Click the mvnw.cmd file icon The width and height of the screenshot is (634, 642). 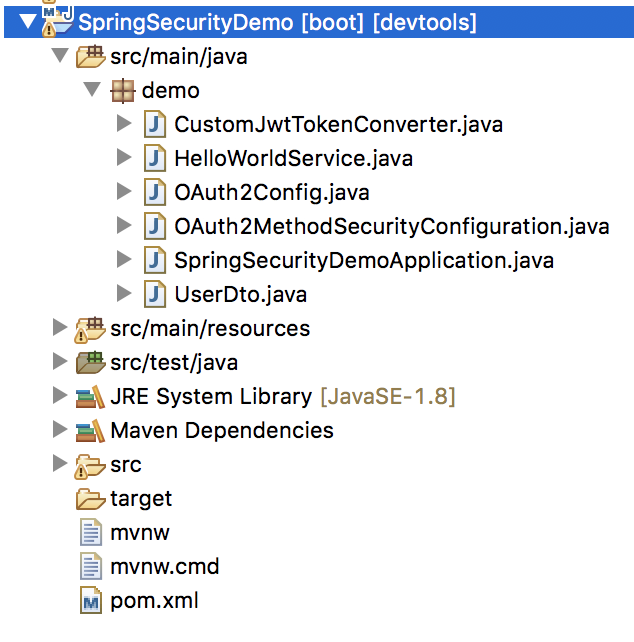91,566
